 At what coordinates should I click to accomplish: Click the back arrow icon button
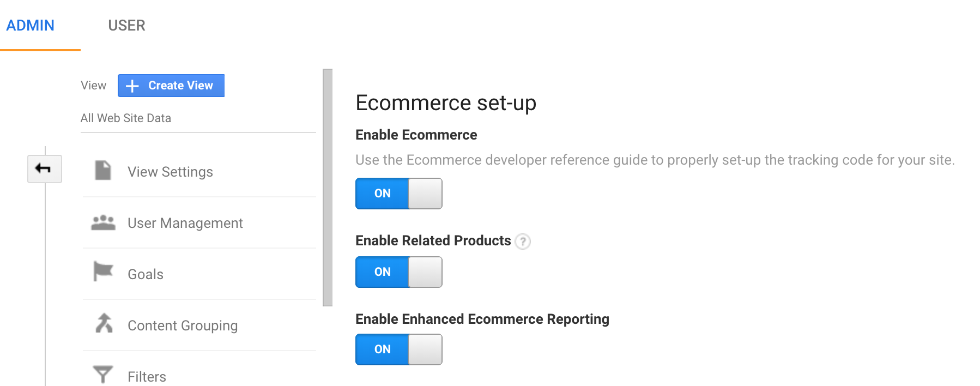click(x=45, y=169)
